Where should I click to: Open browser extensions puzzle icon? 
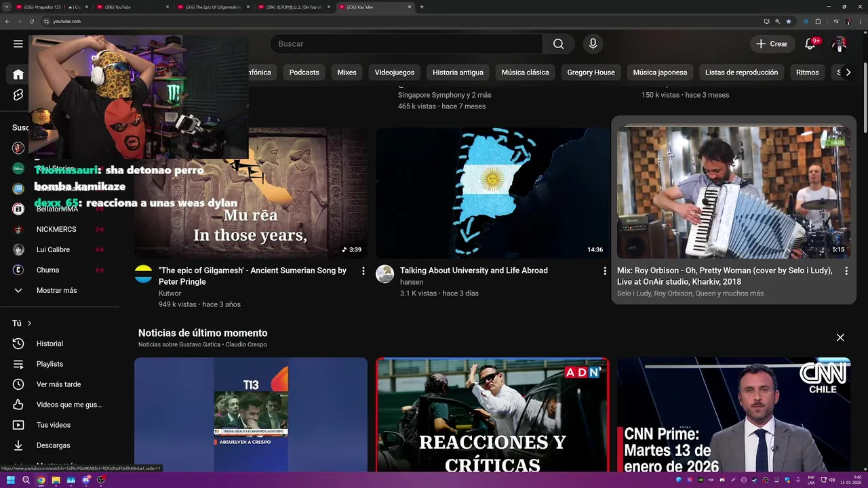(818, 21)
